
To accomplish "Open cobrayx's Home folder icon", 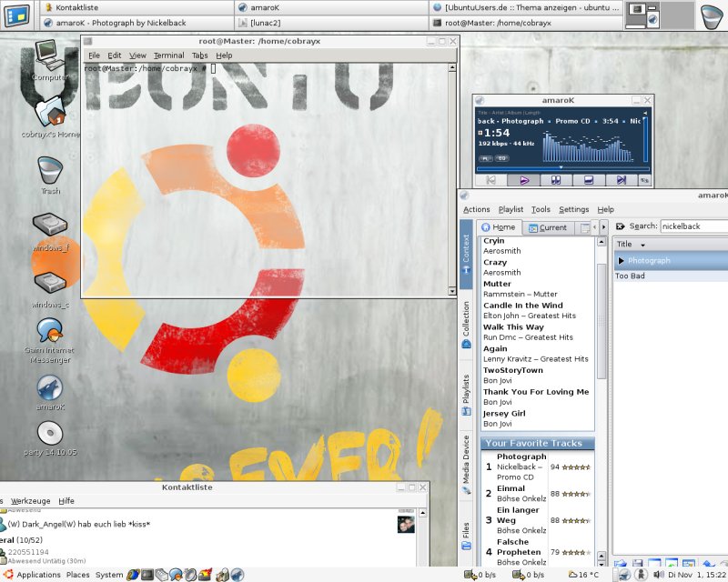I will coord(50,116).
